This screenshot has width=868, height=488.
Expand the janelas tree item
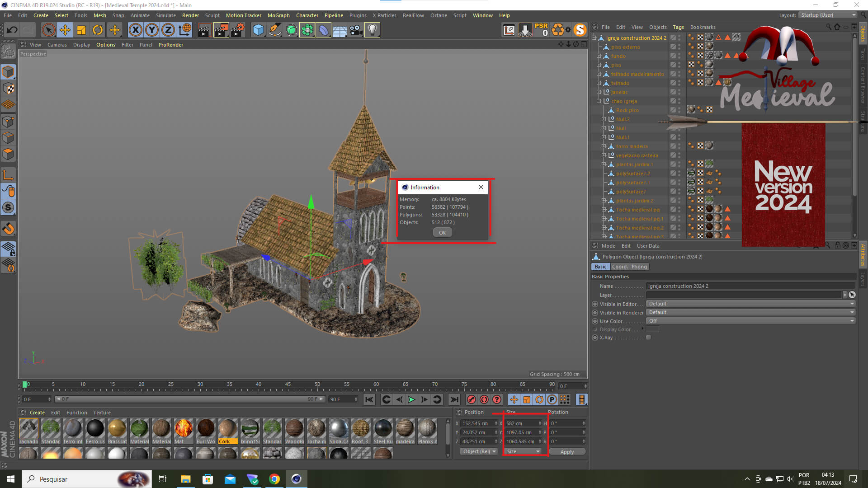[599, 92]
